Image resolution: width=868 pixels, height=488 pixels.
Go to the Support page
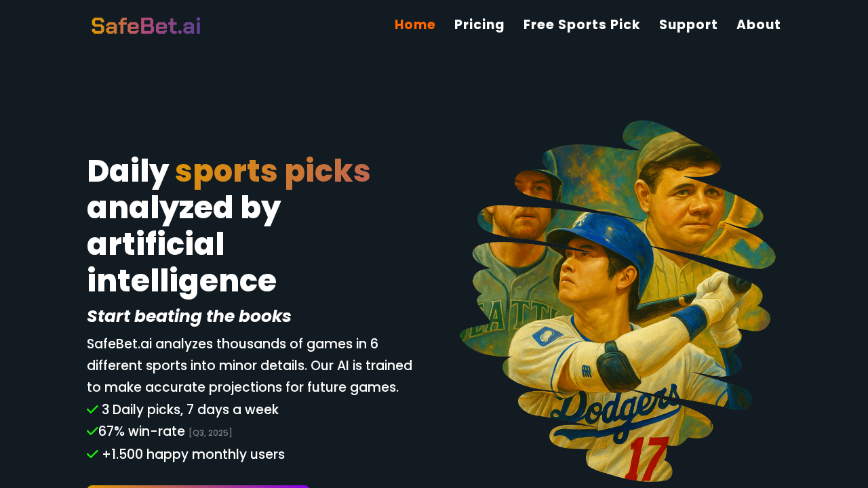pos(688,24)
